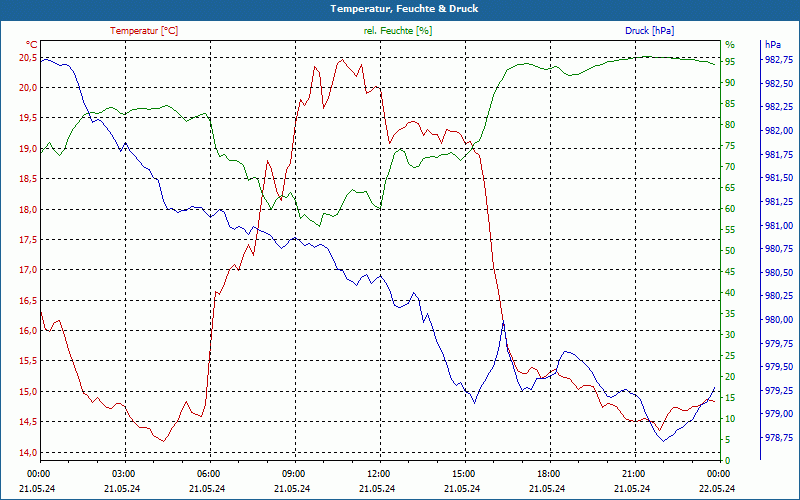This screenshot has height=500, width=800.
Task: Click pressure axis value 980,75
Action: 779,248
